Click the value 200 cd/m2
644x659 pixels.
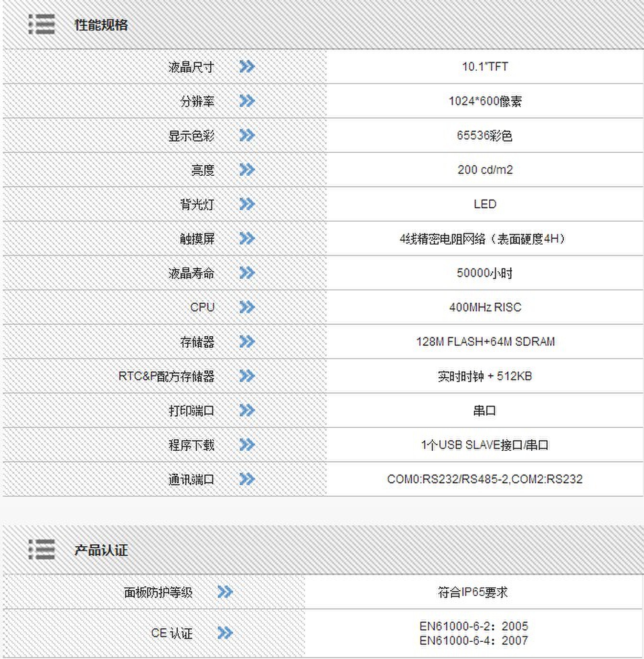(x=485, y=170)
